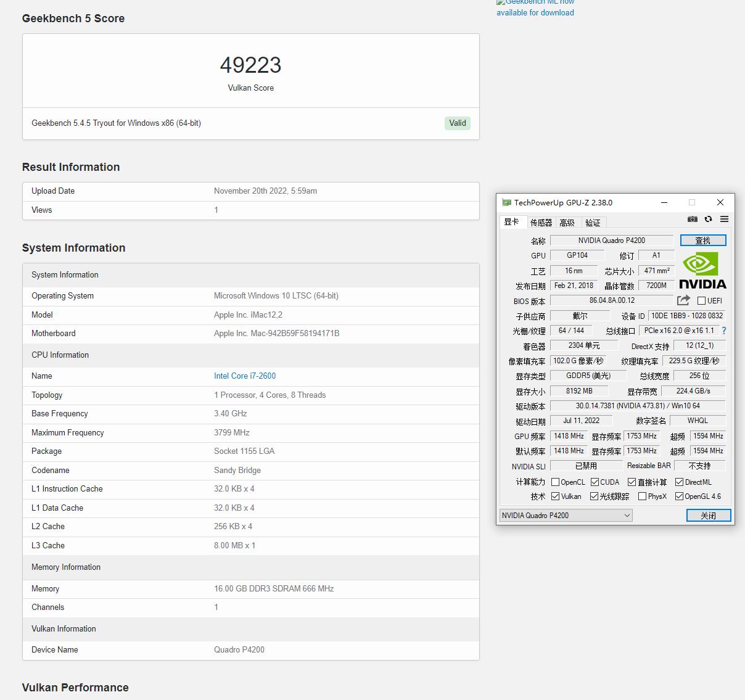745x700 pixels.
Task: Click the 16 nm process field
Action: click(x=574, y=271)
